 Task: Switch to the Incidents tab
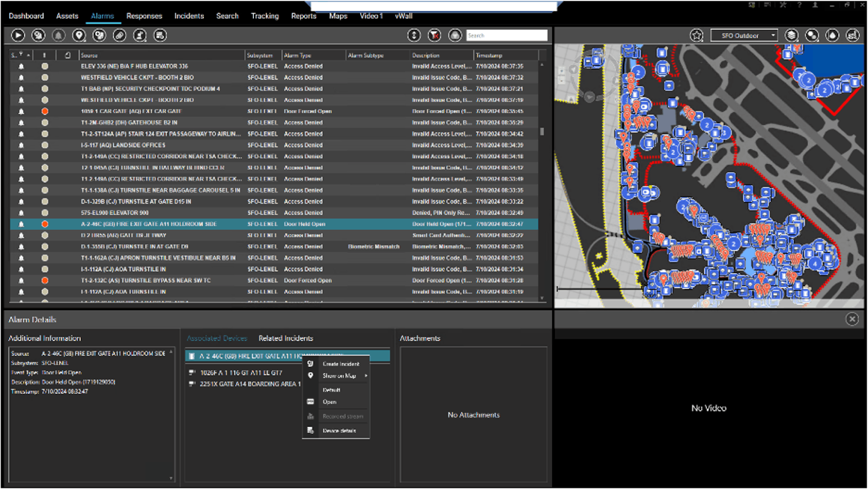click(x=189, y=16)
